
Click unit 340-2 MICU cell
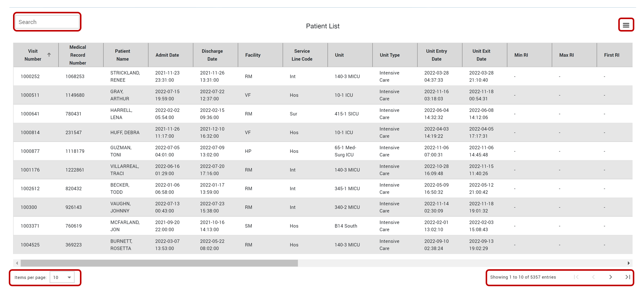pos(347,207)
